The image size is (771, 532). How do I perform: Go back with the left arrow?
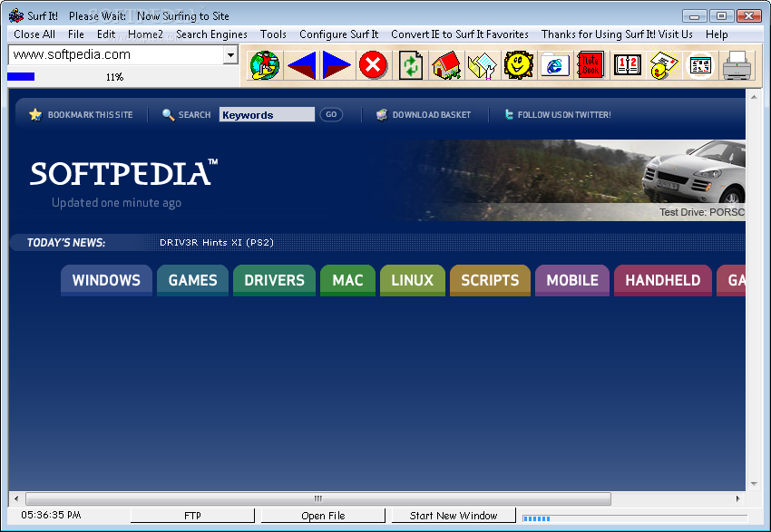301,65
